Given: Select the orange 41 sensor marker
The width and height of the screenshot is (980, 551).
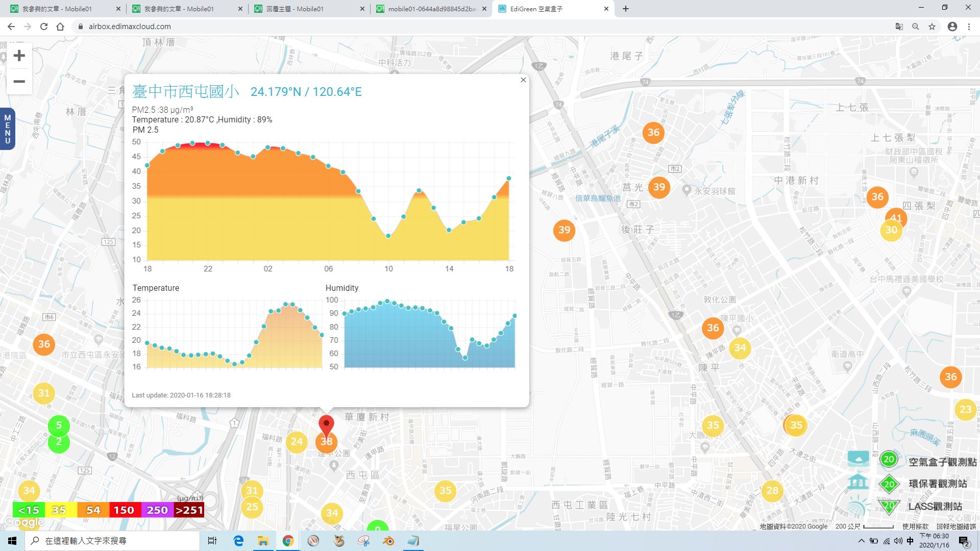Looking at the screenshot, I should (x=896, y=217).
